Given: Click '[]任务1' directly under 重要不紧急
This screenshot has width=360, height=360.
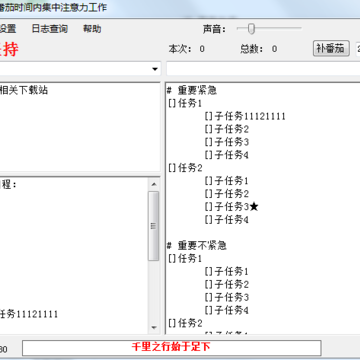Looking at the screenshot, I should coord(185,259).
